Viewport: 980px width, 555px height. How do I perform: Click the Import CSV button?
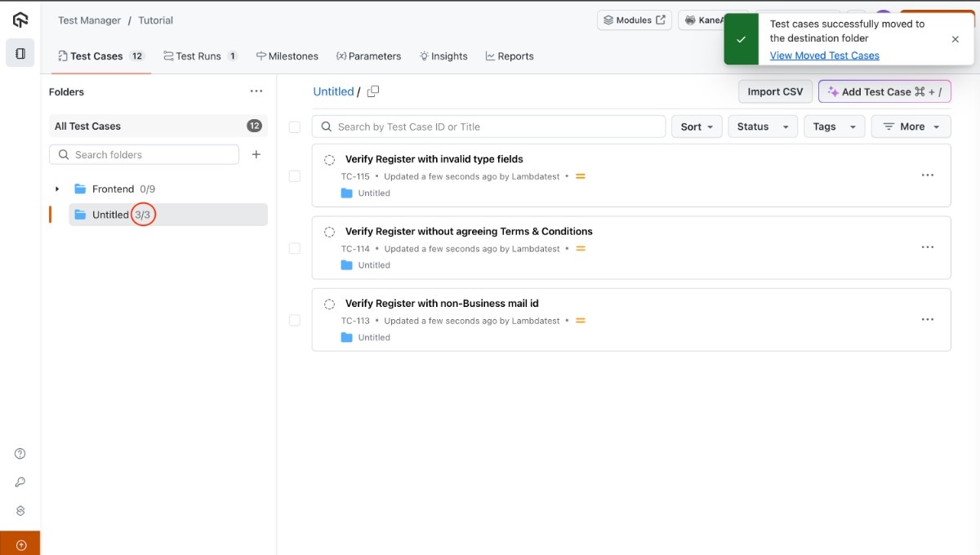click(x=775, y=91)
